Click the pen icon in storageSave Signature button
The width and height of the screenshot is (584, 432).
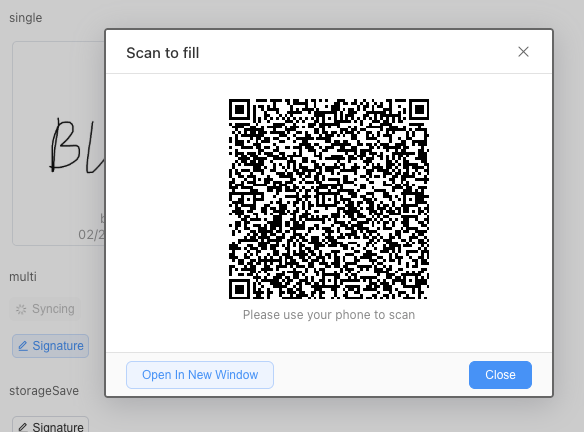click(23, 427)
